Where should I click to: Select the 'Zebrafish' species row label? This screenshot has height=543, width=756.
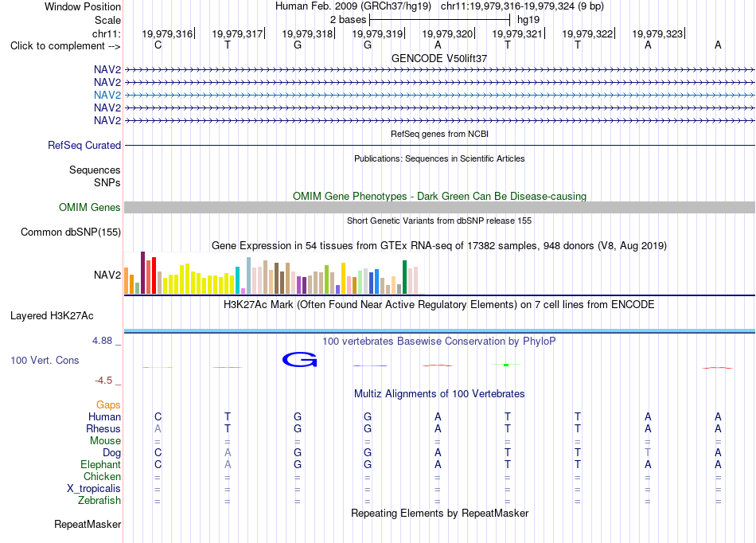[99, 501]
